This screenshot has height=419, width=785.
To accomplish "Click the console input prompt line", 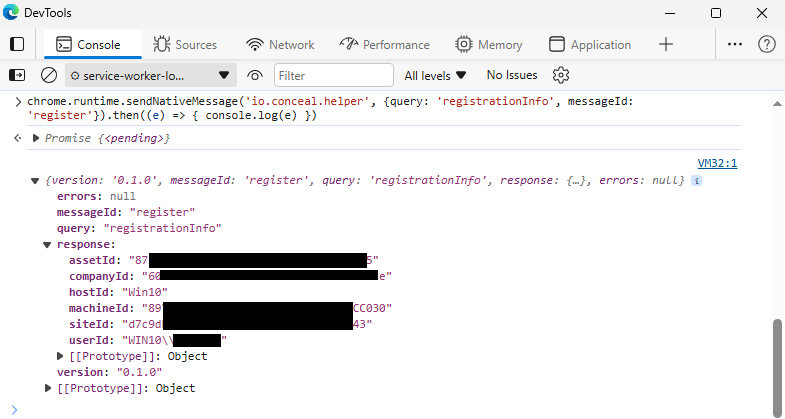I will pyautogui.click(x=380, y=410).
